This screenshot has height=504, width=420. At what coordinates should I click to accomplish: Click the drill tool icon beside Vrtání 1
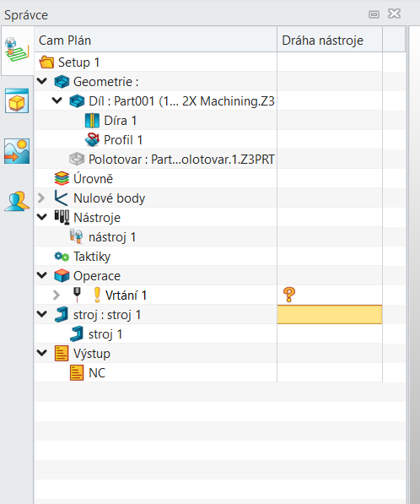pos(77,295)
